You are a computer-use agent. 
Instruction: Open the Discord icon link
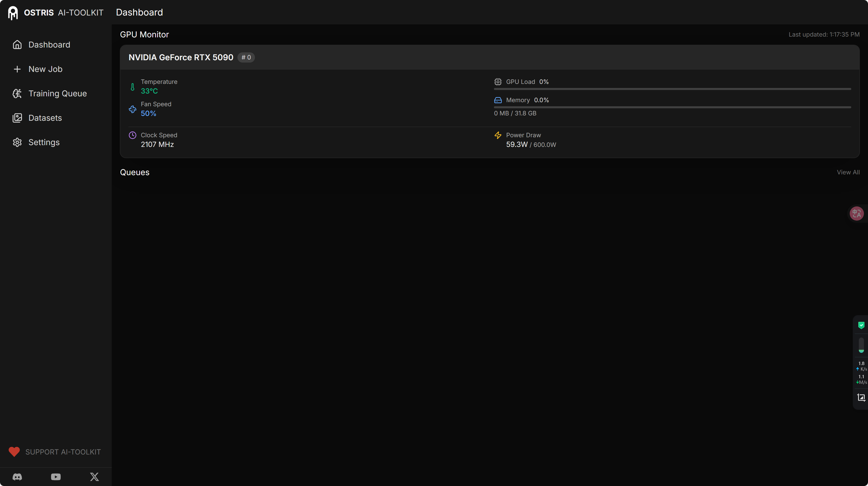17,477
